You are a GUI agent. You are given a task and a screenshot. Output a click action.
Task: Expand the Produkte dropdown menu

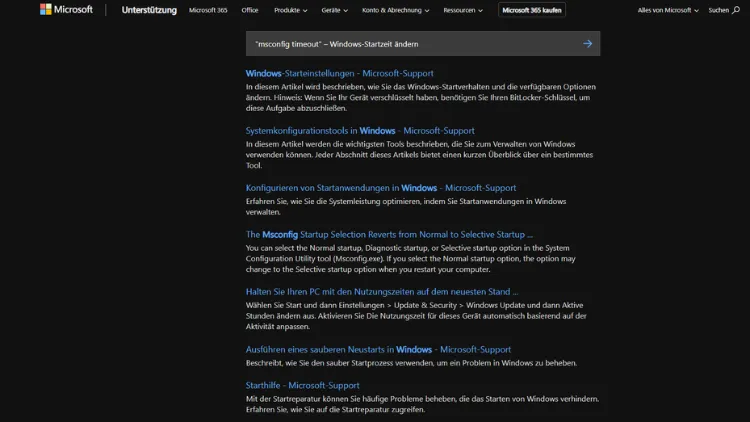point(290,10)
